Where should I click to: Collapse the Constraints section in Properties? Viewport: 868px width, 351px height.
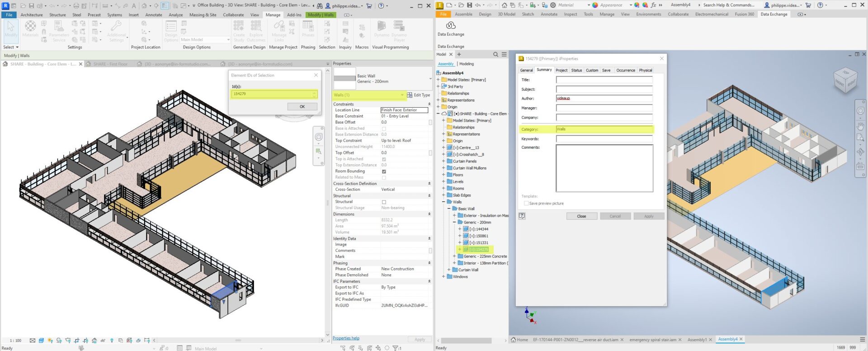click(x=429, y=104)
